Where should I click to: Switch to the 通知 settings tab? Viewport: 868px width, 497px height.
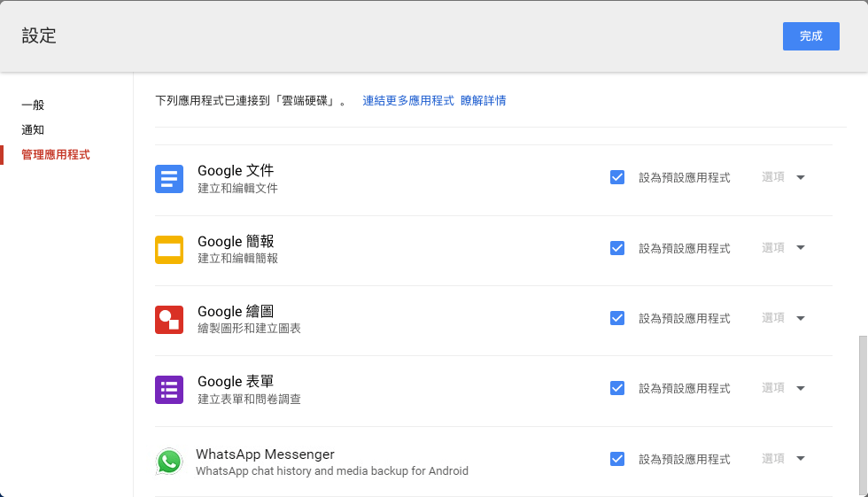click(33, 129)
